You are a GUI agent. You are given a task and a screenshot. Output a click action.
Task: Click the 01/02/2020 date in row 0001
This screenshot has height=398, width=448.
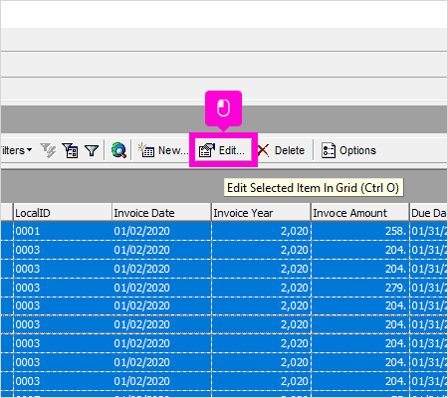(162, 231)
